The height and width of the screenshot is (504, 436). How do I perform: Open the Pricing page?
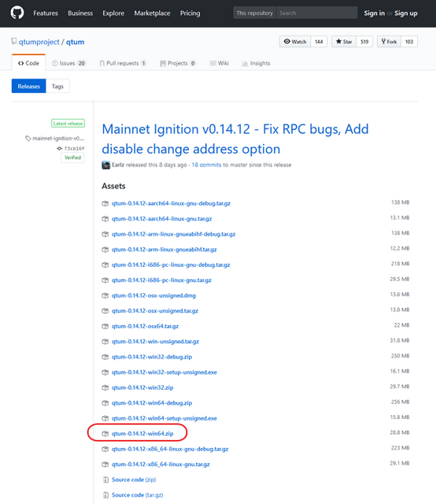tap(190, 13)
